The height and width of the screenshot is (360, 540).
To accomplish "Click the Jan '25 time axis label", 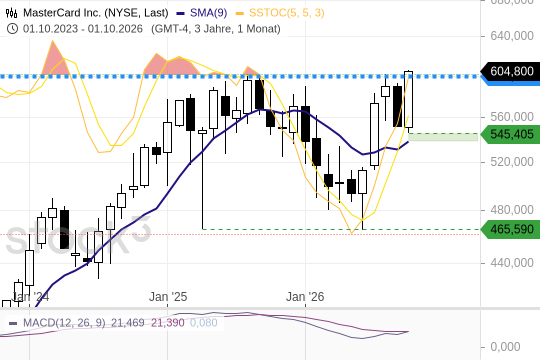I will pos(168,297).
